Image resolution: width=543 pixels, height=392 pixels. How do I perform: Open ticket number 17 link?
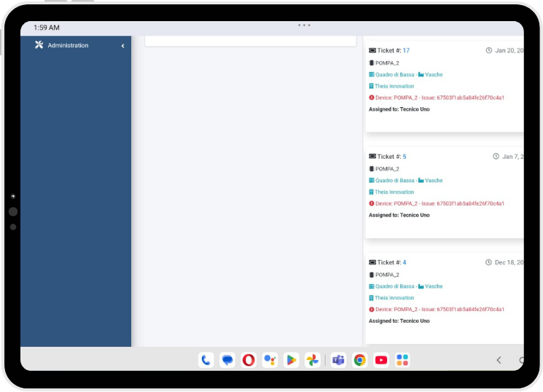pyautogui.click(x=406, y=50)
